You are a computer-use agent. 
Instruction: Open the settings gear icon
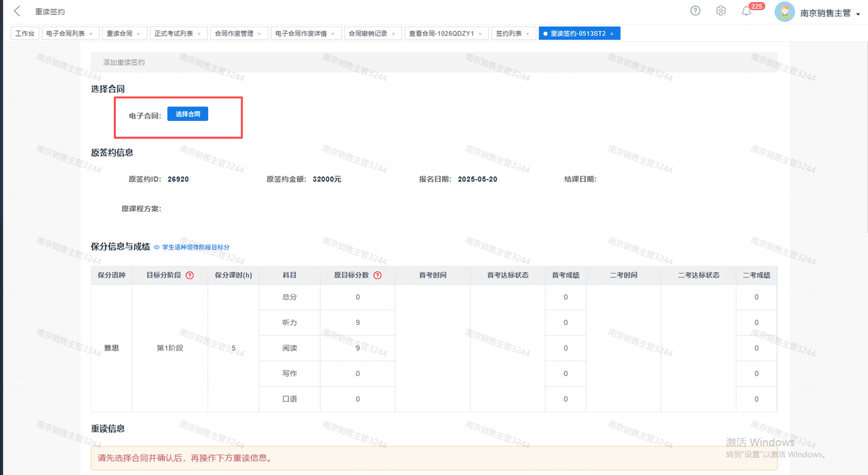pyautogui.click(x=721, y=11)
